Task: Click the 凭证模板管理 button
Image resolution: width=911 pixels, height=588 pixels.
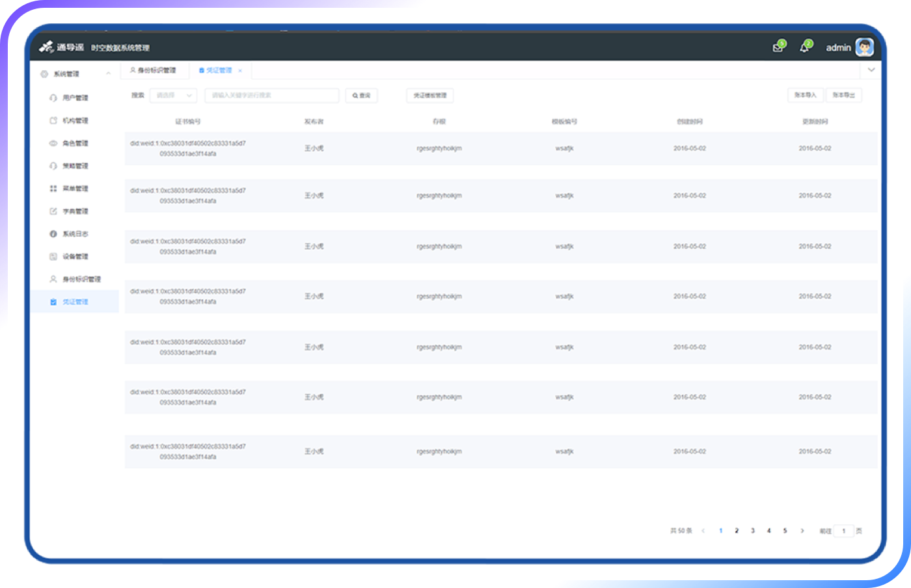Action: 430,96
